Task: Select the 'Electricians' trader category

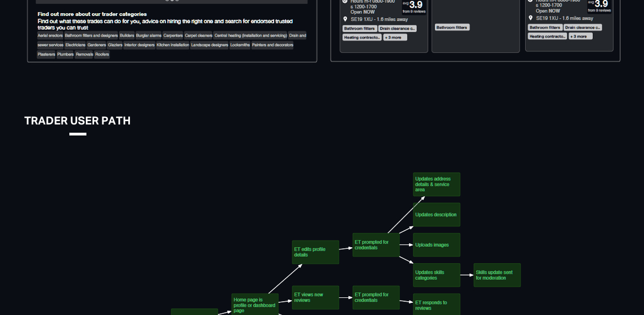Action: (75, 45)
